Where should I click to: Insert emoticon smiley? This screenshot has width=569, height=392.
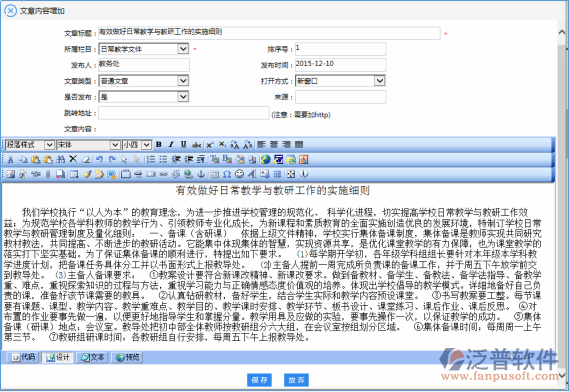(x=239, y=174)
